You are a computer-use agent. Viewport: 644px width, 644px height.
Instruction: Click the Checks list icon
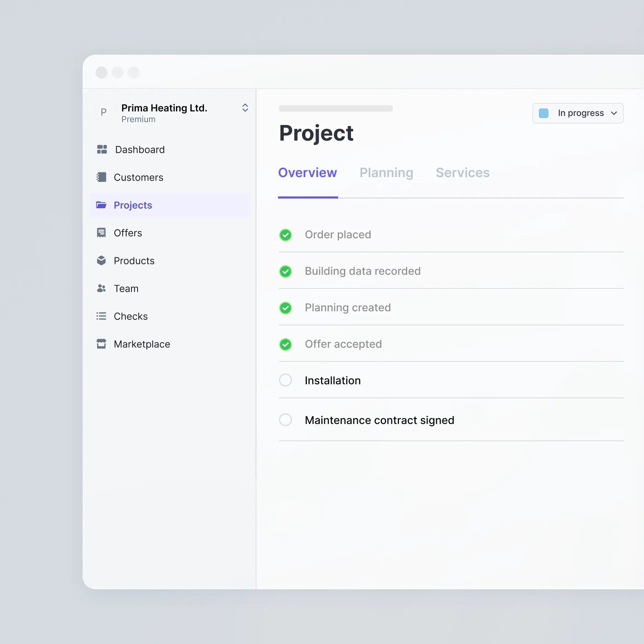click(101, 316)
